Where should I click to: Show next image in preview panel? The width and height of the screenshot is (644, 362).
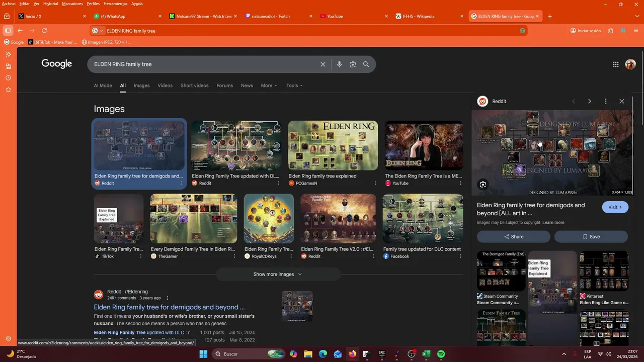pos(590,101)
